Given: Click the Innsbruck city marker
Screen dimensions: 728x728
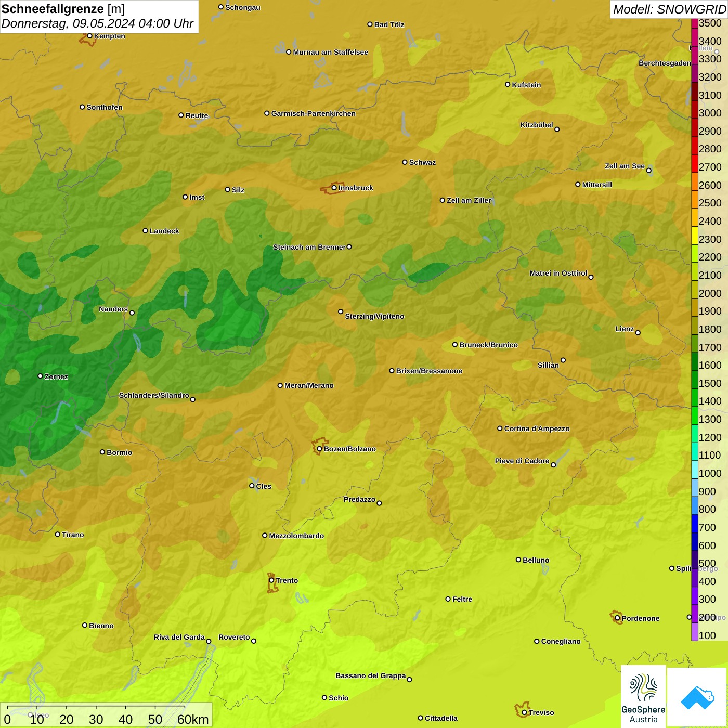Looking at the screenshot, I should [334, 188].
